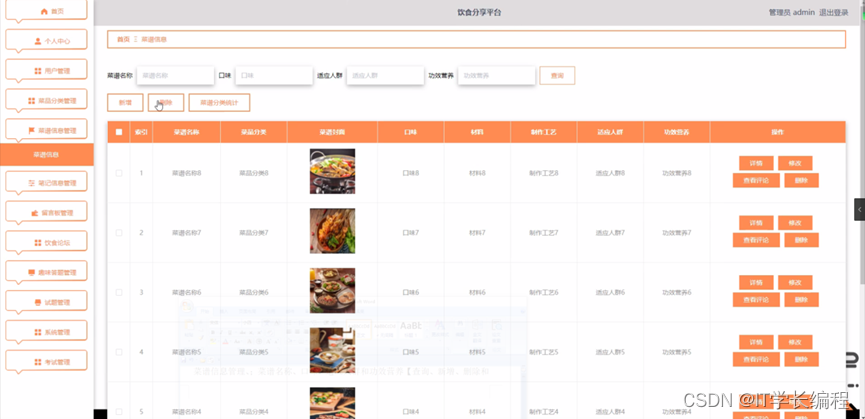Check the box for row 菜谱名称6
This screenshot has width=865, height=419.
(x=119, y=292)
